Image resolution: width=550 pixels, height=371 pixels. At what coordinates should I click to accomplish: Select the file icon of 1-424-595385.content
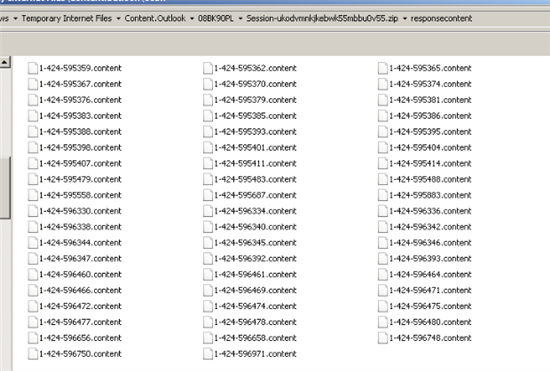(x=208, y=116)
